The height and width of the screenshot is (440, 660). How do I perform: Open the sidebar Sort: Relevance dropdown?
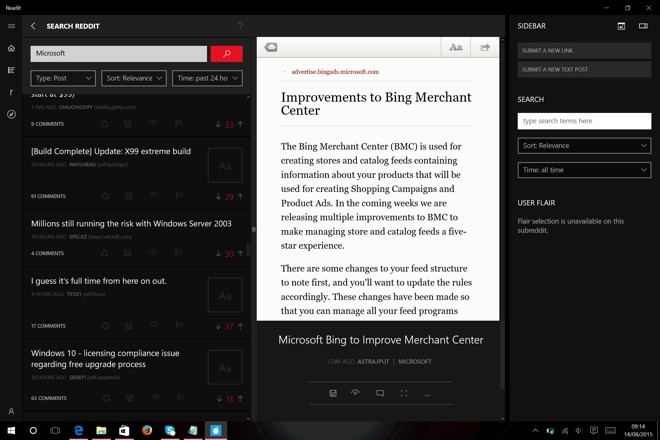[x=584, y=146]
